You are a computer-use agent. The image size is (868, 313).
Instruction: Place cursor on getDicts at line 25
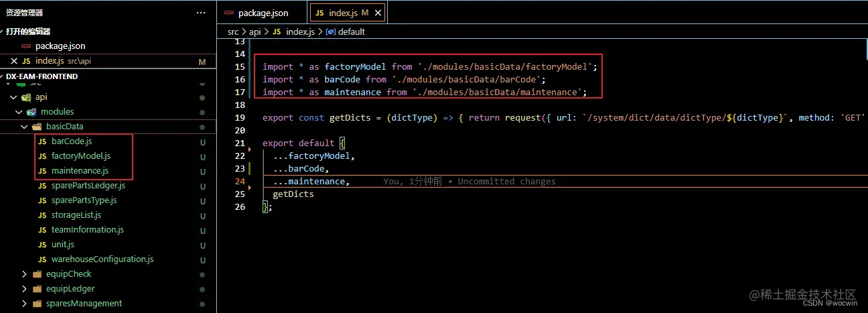click(293, 194)
